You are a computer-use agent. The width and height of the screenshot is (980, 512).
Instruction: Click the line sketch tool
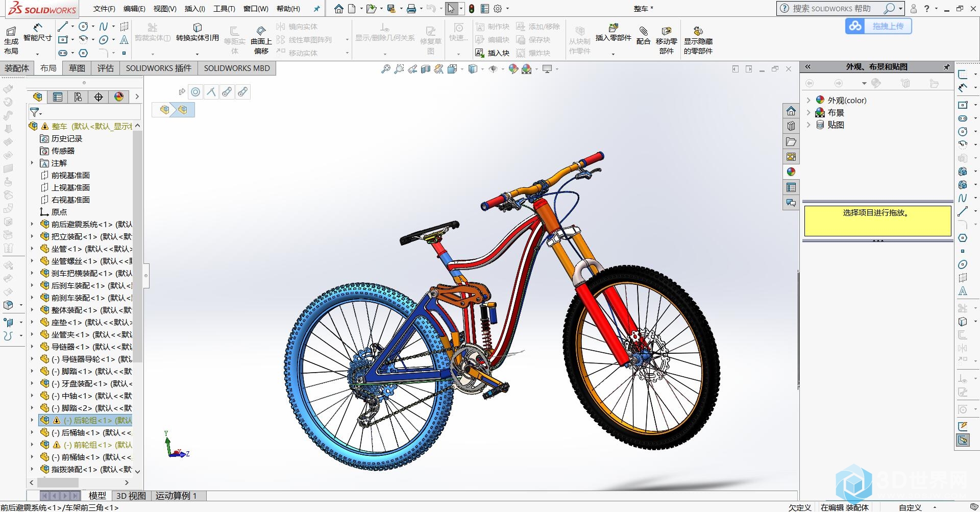coord(63,27)
